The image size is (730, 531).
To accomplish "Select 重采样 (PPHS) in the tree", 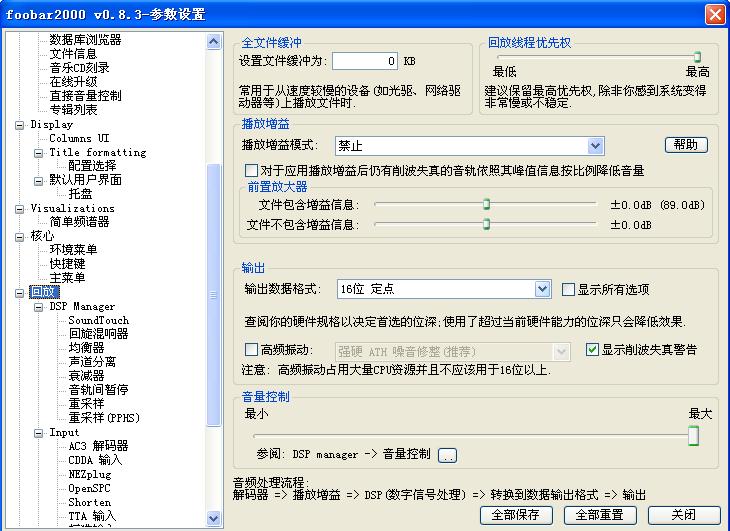I will tap(104, 417).
